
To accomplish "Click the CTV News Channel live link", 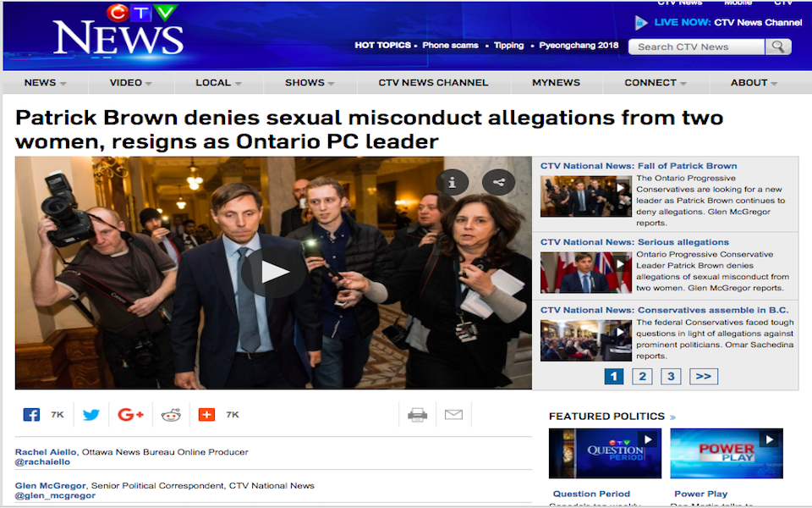I will [x=758, y=22].
